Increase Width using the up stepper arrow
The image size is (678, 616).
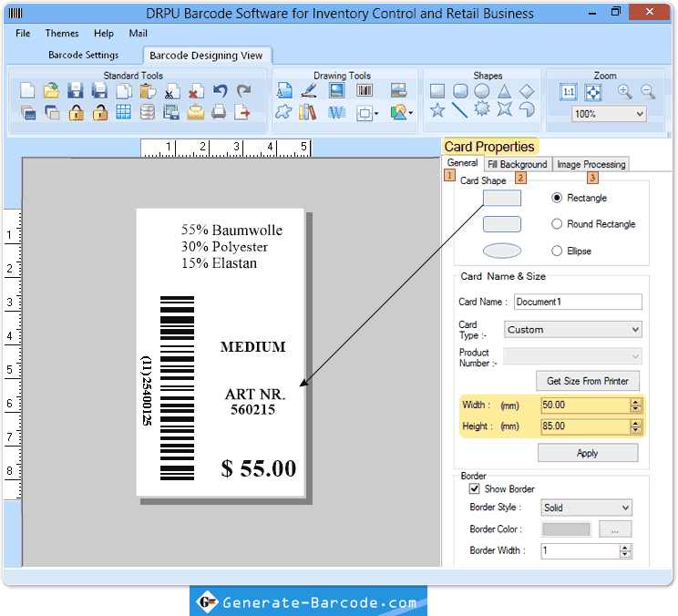coord(635,402)
